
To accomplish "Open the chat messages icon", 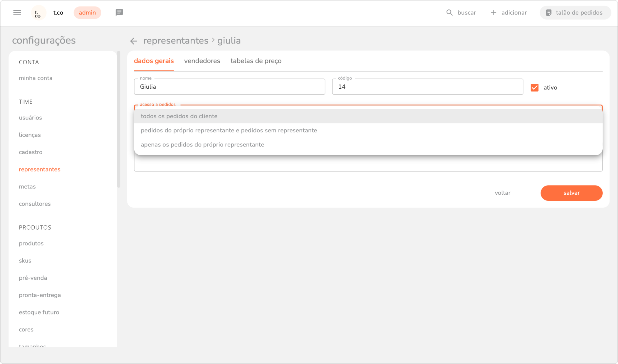I will click(x=119, y=13).
